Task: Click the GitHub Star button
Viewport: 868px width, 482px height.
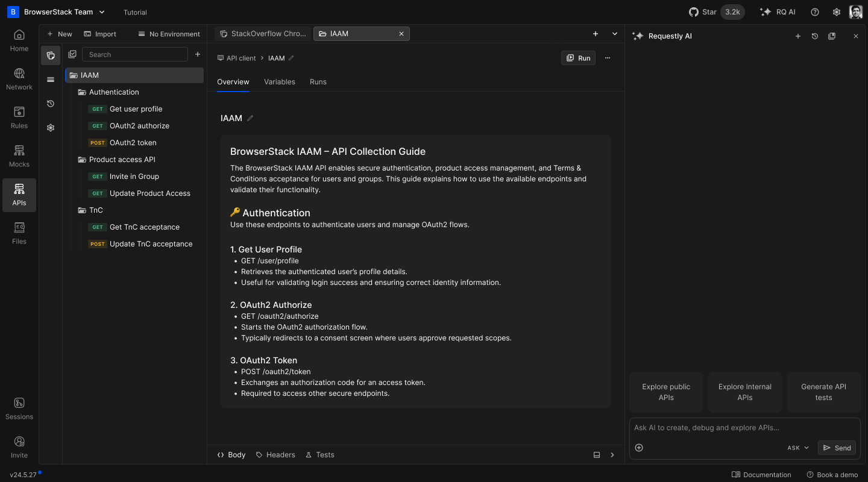Action: click(717, 12)
